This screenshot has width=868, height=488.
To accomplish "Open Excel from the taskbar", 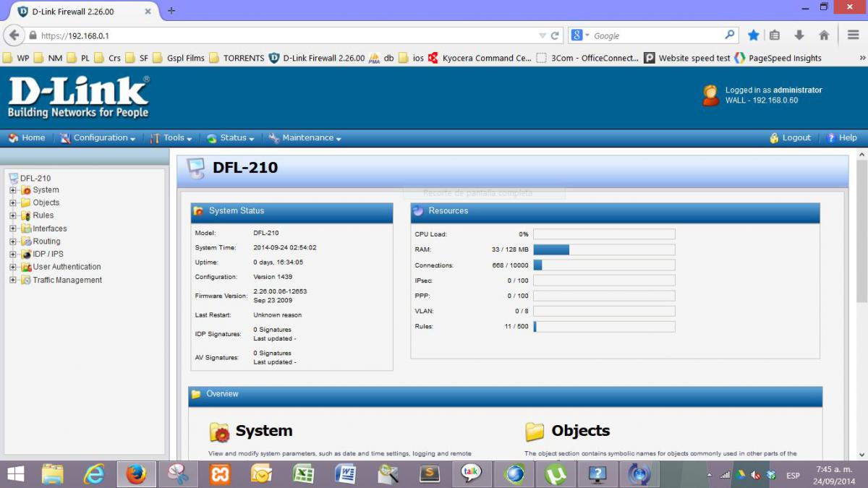I will pyautogui.click(x=303, y=474).
